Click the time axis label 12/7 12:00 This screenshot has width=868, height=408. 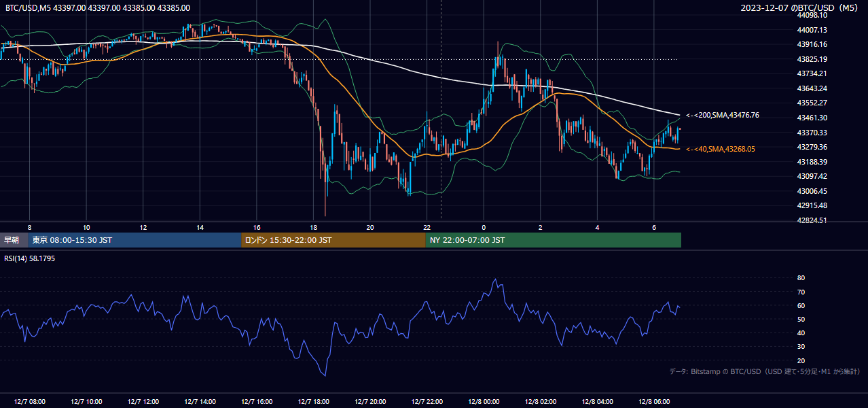[143, 402]
